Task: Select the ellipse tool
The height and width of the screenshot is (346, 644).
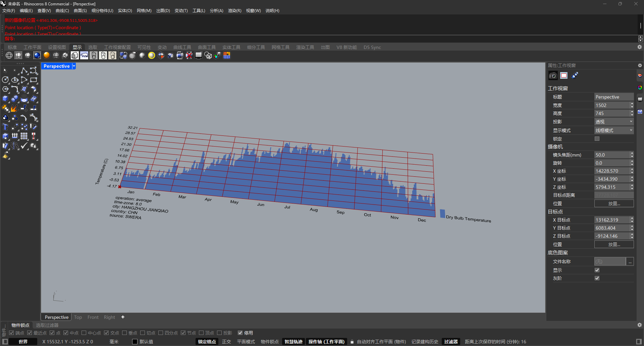Action: [x=15, y=80]
